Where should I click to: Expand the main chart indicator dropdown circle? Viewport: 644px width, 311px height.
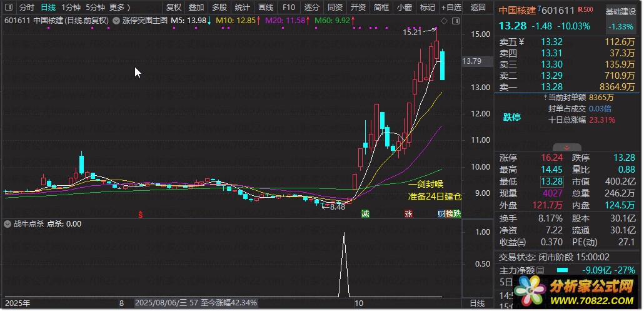click(x=116, y=21)
